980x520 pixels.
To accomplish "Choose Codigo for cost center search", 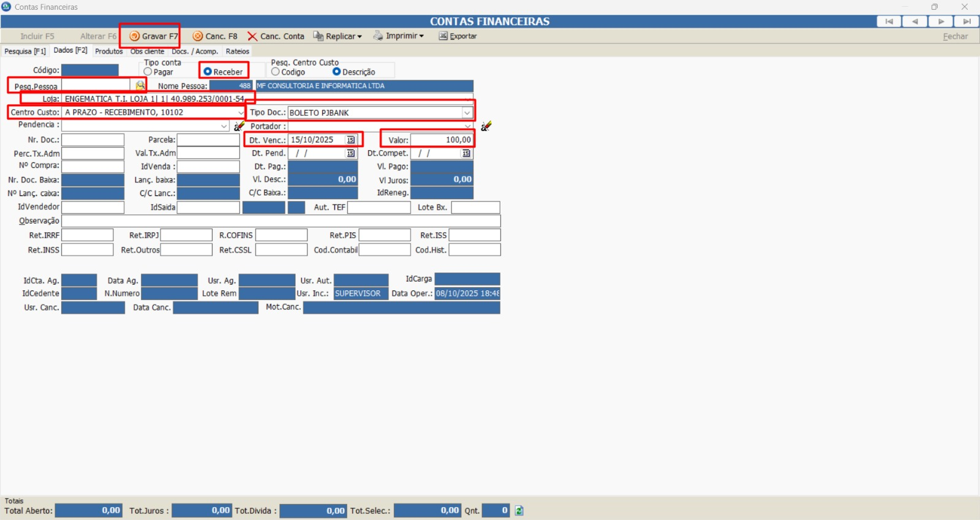I will pos(276,72).
